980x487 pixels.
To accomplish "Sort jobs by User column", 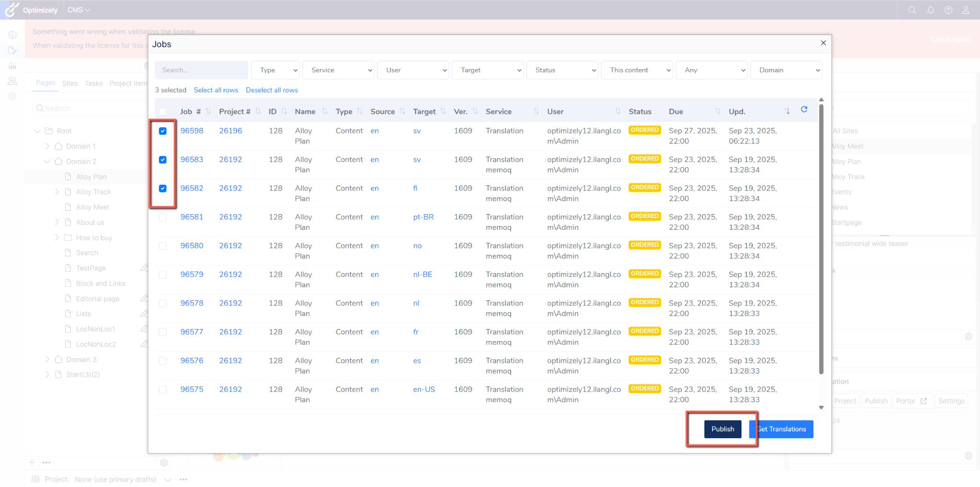I will pos(617,112).
